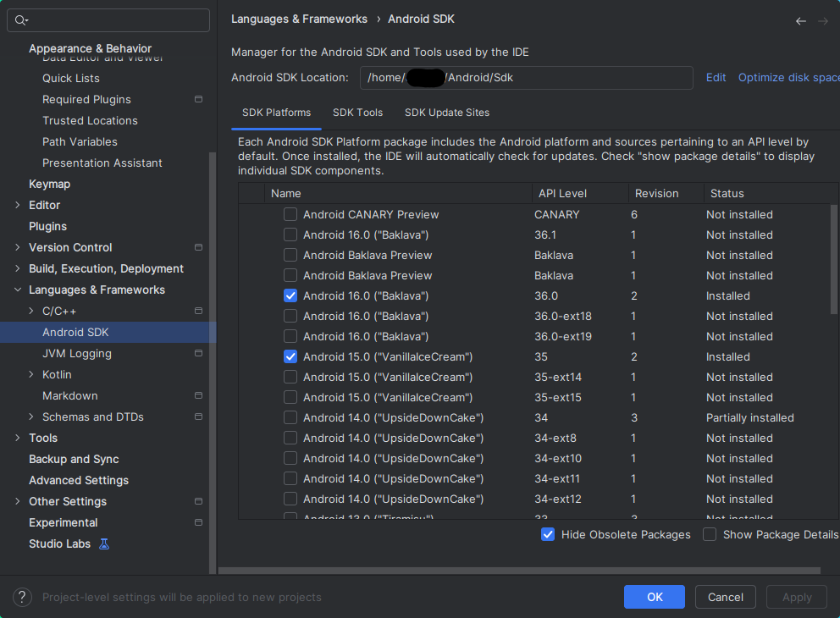Check the Android CANARY Preview checkbox
This screenshot has height=618, width=840.
click(290, 214)
